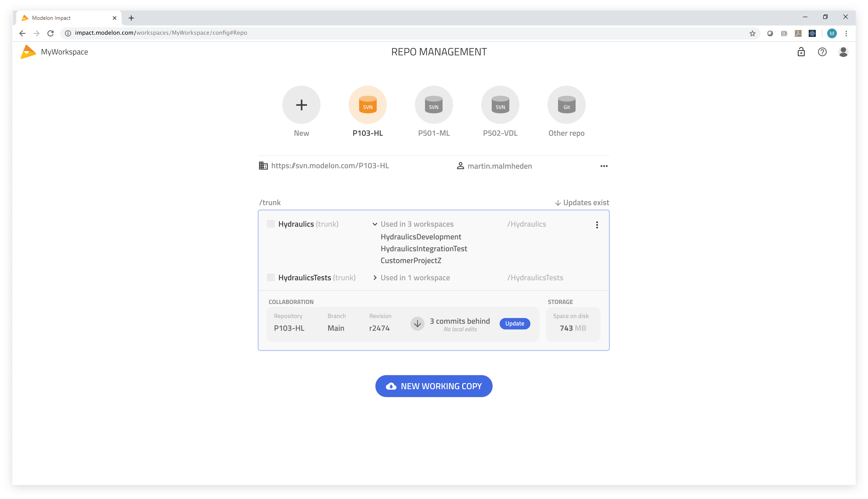Open the Hydraulics row kebab menu
The image size is (868, 499).
tap(597, 225)
